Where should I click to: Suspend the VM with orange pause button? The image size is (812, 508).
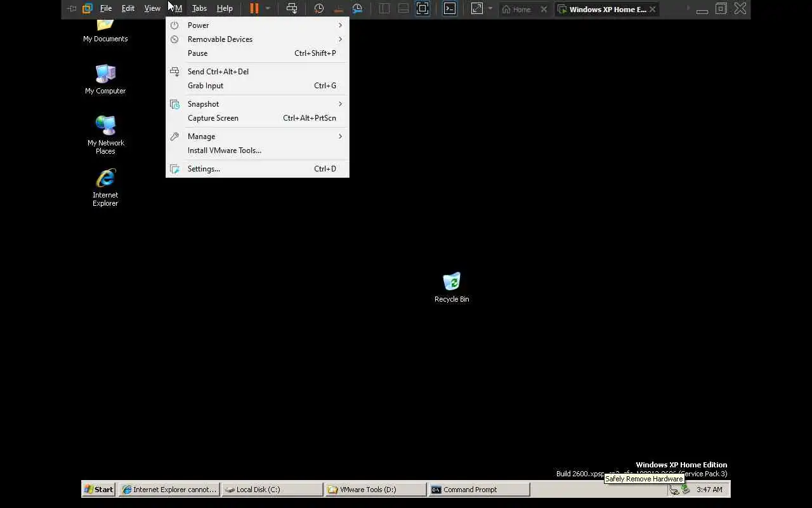click(x=254, y=8)
